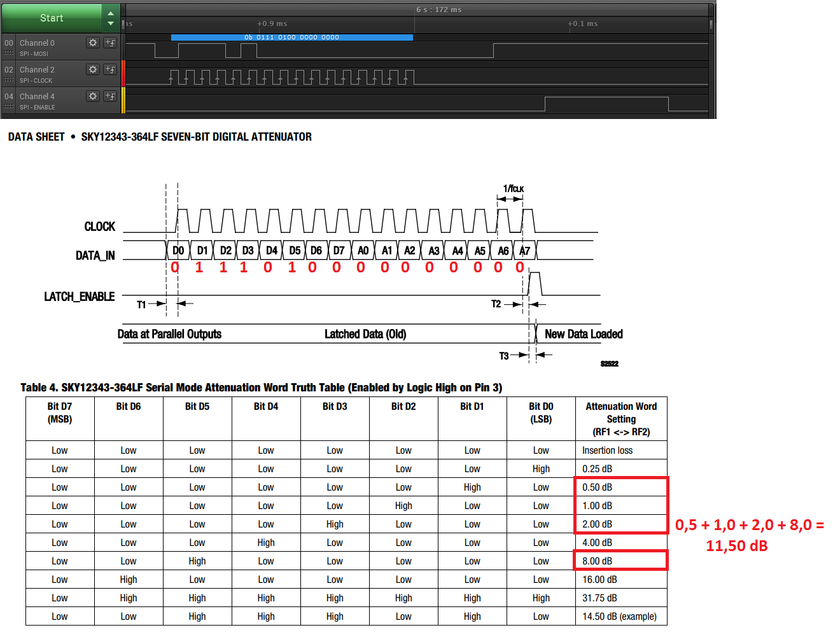
Task: Click the SPI - MOSI channel subtitle
Action: 34,54
